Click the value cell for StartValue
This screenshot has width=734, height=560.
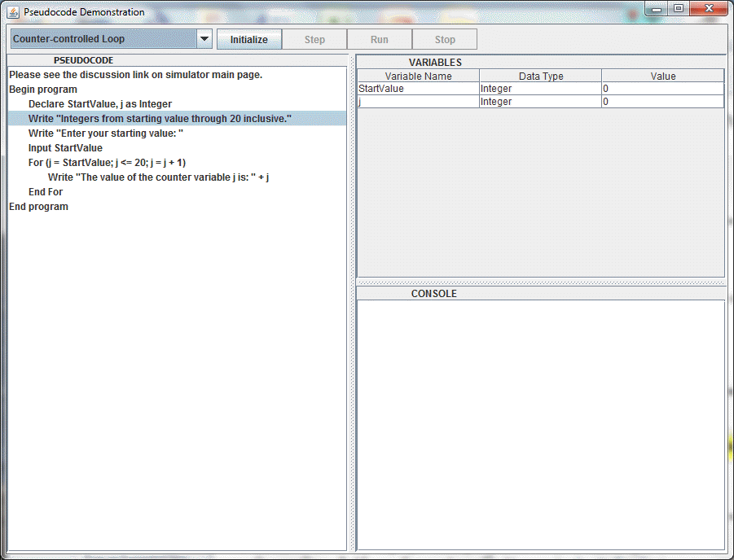662,89
